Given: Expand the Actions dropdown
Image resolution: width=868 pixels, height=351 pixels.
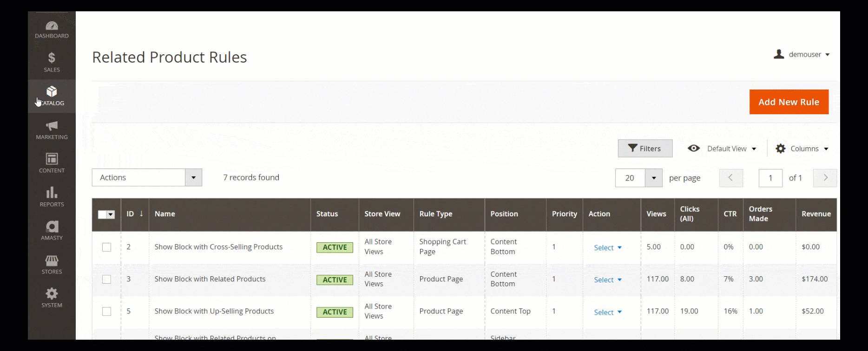Looking at the screenshot, I should (x=193, y=177).
